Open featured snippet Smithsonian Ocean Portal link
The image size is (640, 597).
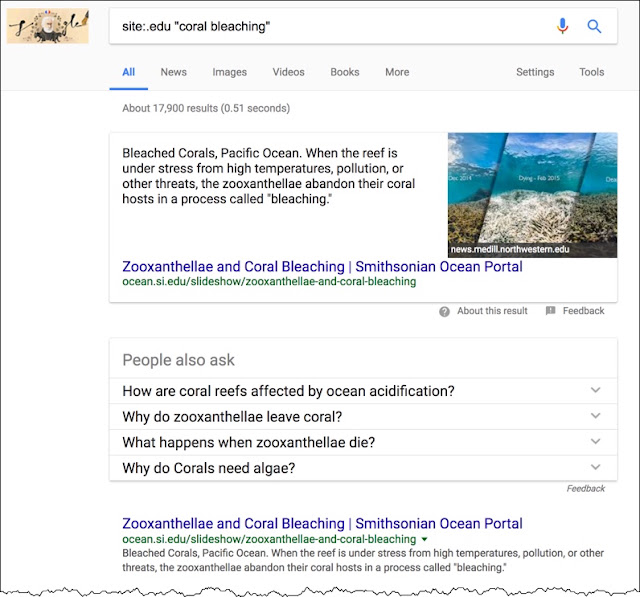(322, 266)
